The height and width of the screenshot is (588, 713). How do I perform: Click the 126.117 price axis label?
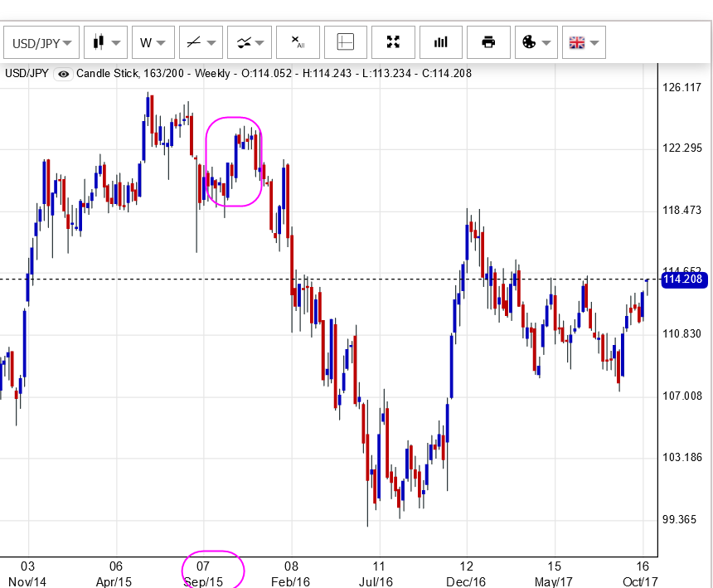point(682,87)
